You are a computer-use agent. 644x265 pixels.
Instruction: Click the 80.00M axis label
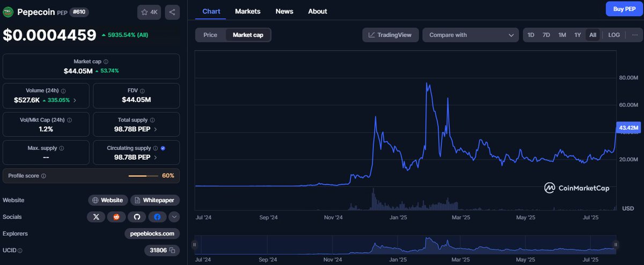tap(628, 78)
